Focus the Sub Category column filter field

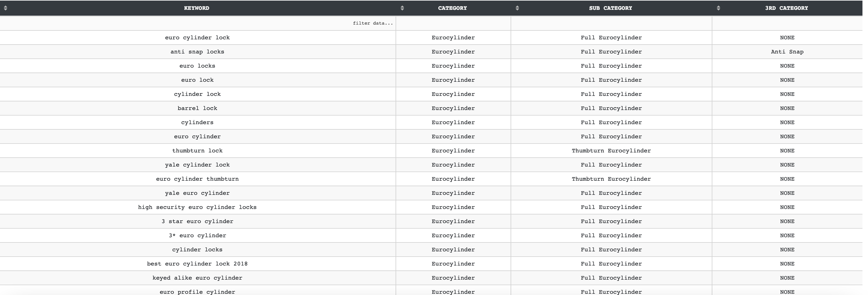pos(611,23)
